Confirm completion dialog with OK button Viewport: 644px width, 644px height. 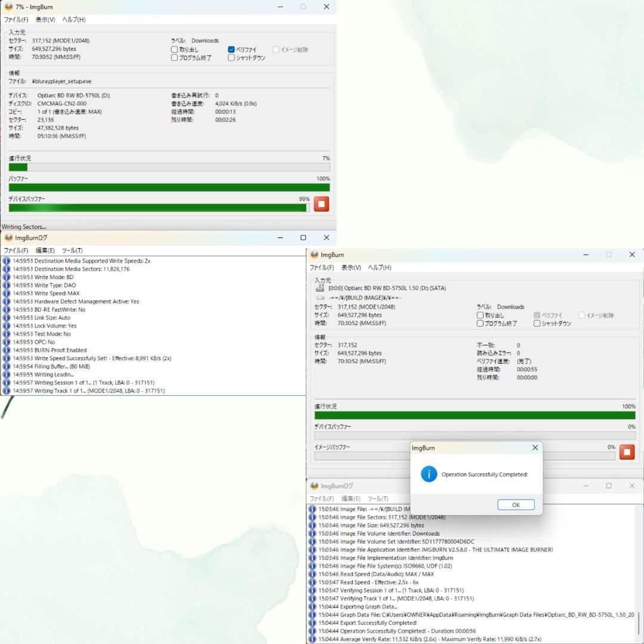[516, 505]
